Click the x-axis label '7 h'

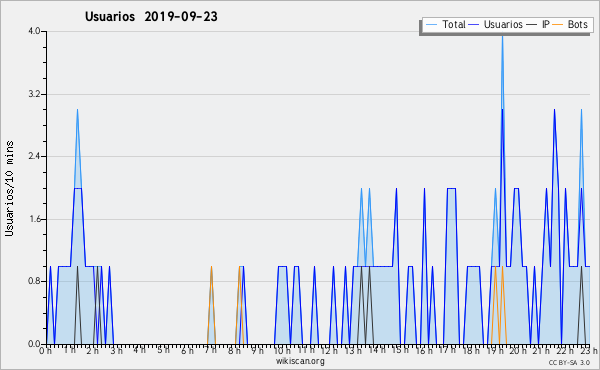210,350
